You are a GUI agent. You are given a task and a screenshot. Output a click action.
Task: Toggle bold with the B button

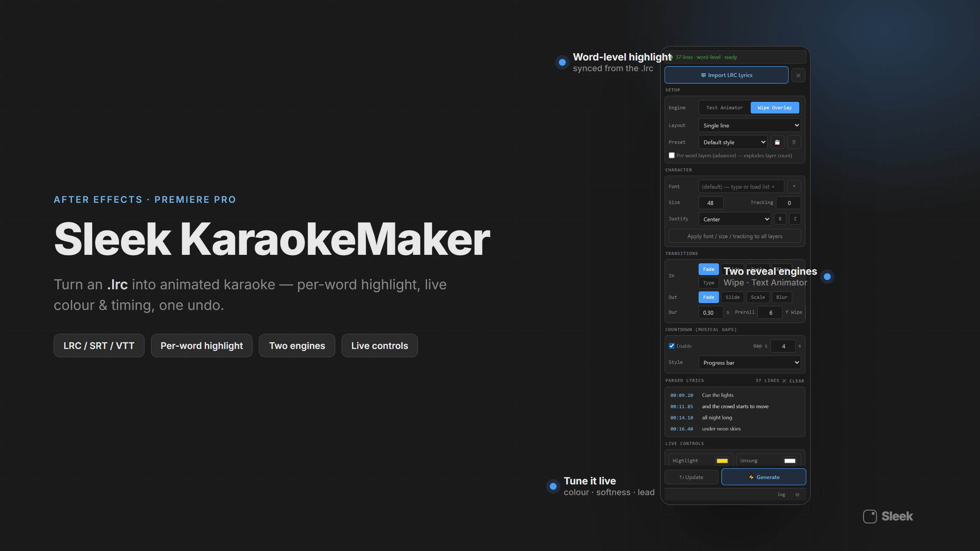[780, 219]
